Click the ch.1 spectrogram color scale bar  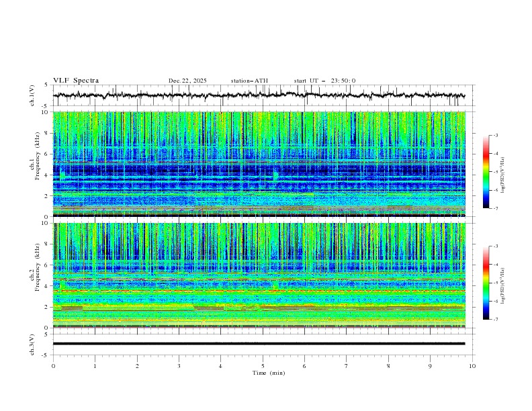(486, 172)
